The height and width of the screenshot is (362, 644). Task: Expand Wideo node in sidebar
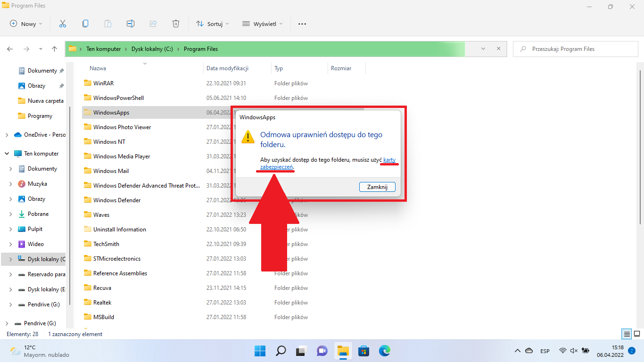[x=10, y=244]
